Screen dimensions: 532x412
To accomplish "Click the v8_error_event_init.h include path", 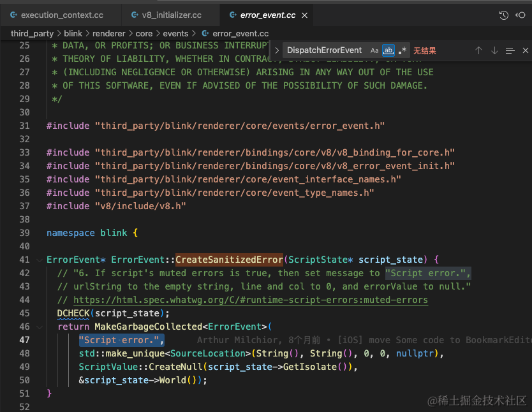I will pos(275,166).
